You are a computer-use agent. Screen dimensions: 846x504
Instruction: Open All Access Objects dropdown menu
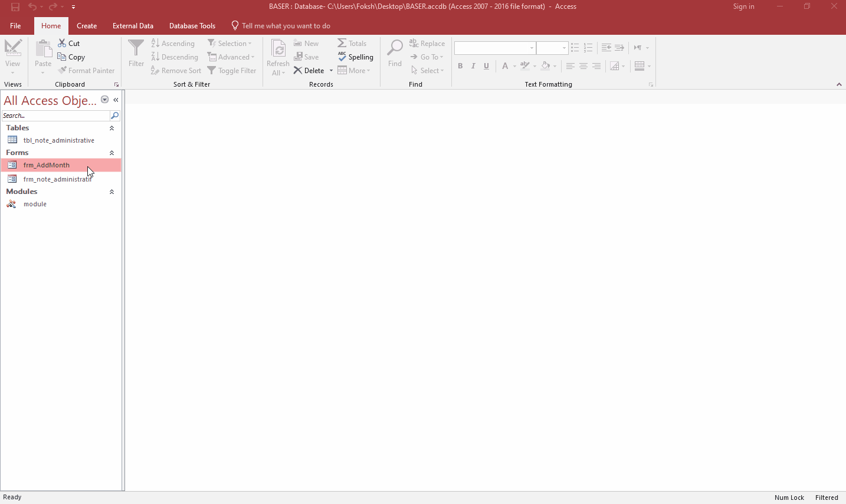point(104,100)
